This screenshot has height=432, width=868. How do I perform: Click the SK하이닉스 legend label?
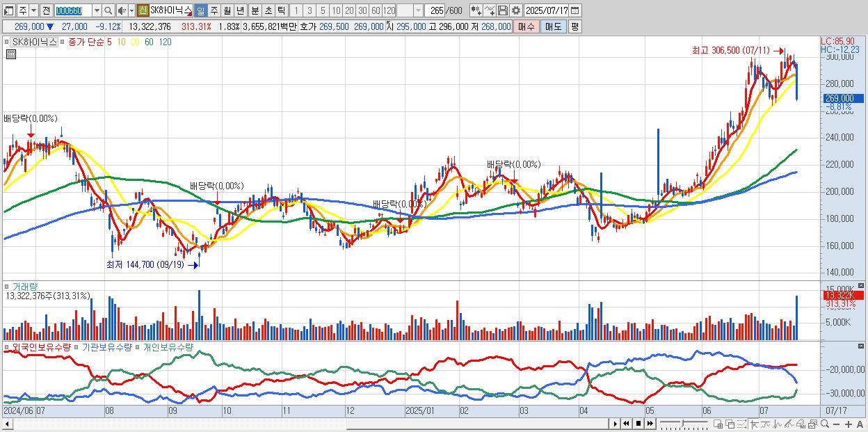pos(35,42)
